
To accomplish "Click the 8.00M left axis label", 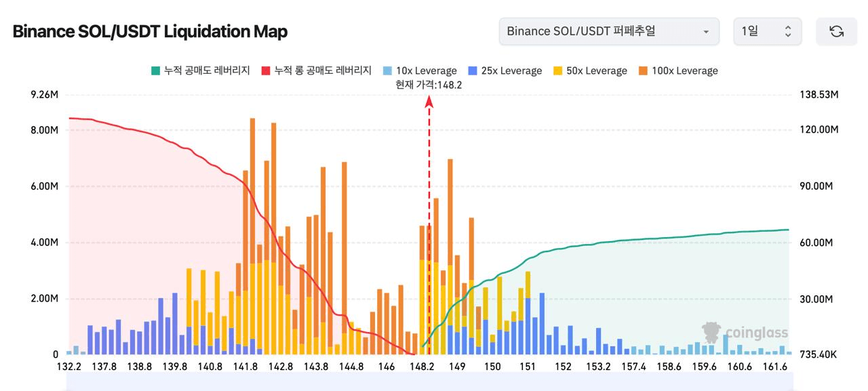I will click(45, 129).
